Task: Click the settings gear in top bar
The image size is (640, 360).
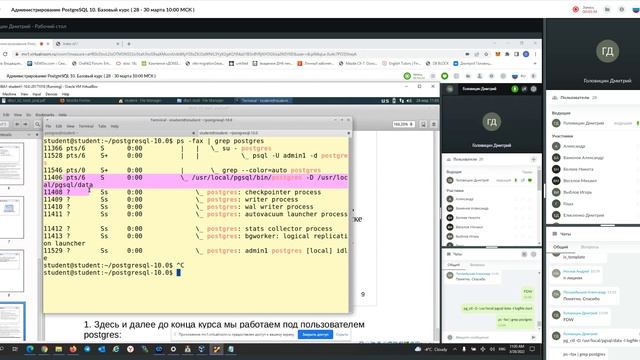Action: (622, 9)
